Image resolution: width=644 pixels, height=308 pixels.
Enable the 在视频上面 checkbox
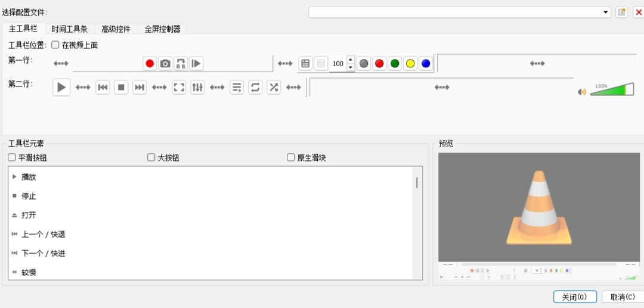click(55, 45)
